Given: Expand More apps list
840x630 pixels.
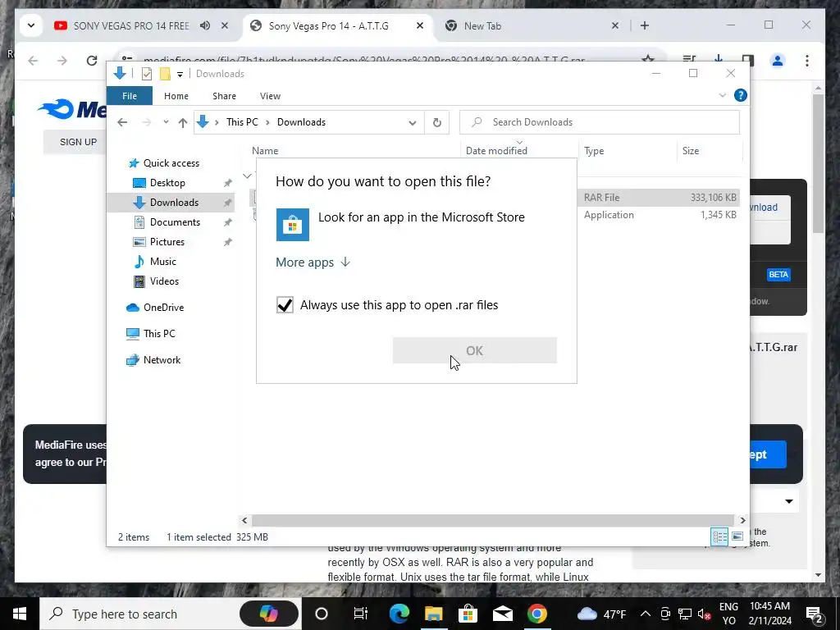Looking at the screenshot, I should pos(313,262).
